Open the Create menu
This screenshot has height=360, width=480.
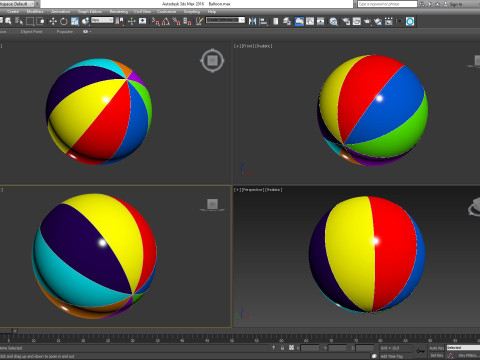click(13, 12)
